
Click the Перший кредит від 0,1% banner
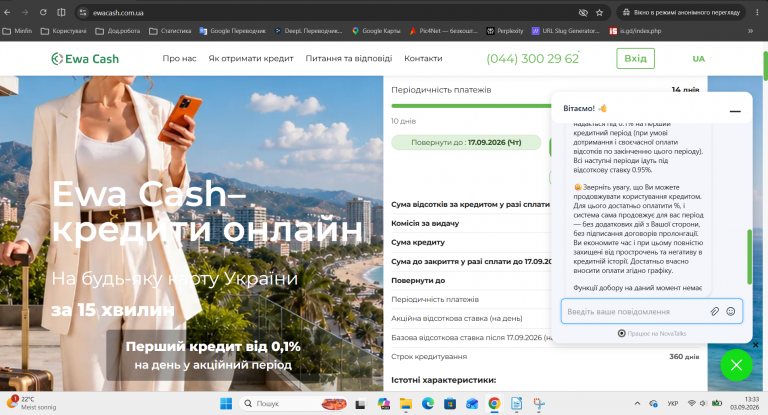point(213,355)
